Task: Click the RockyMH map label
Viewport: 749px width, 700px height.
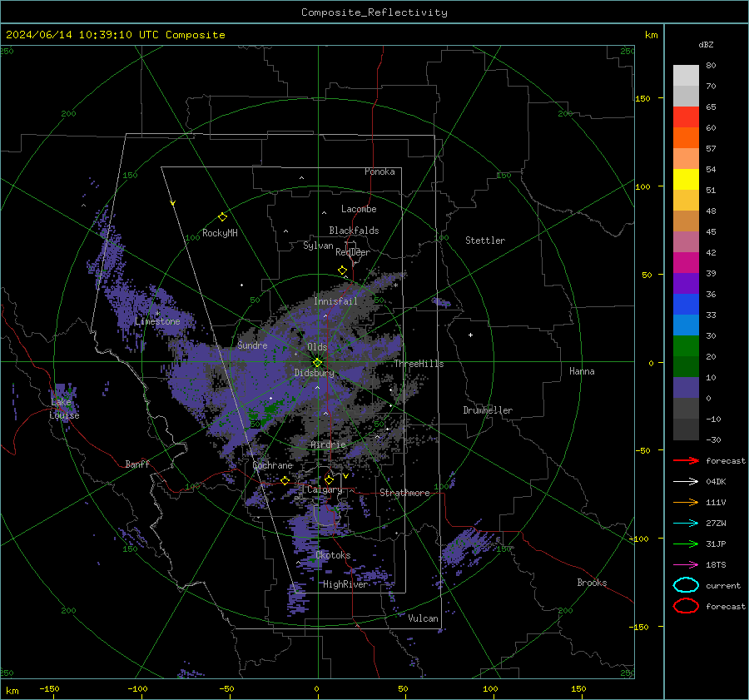Action: coord(220,233)
